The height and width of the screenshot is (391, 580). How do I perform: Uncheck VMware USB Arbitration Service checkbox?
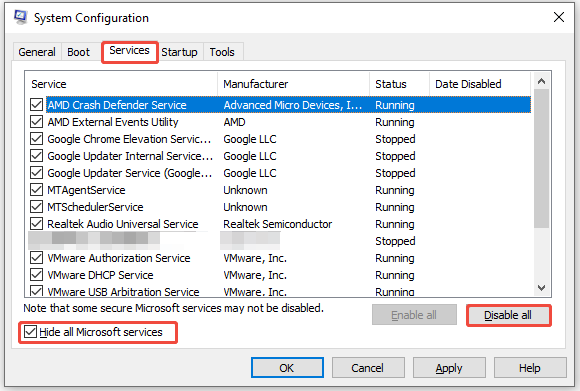[36, 291]
